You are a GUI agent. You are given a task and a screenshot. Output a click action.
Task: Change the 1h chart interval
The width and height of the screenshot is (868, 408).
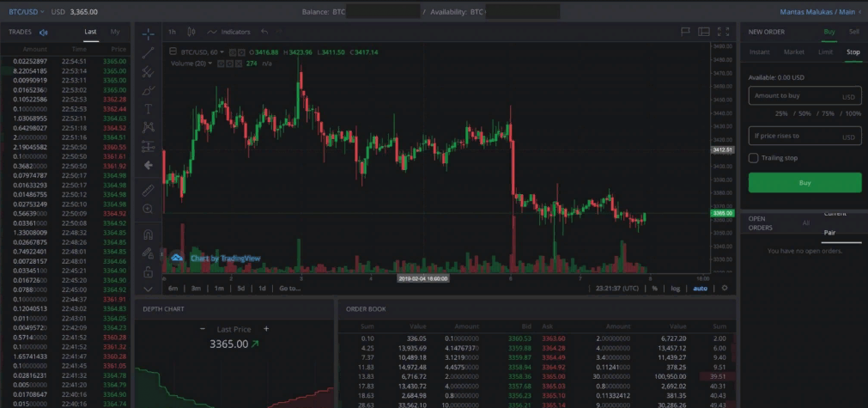[173, 32]
